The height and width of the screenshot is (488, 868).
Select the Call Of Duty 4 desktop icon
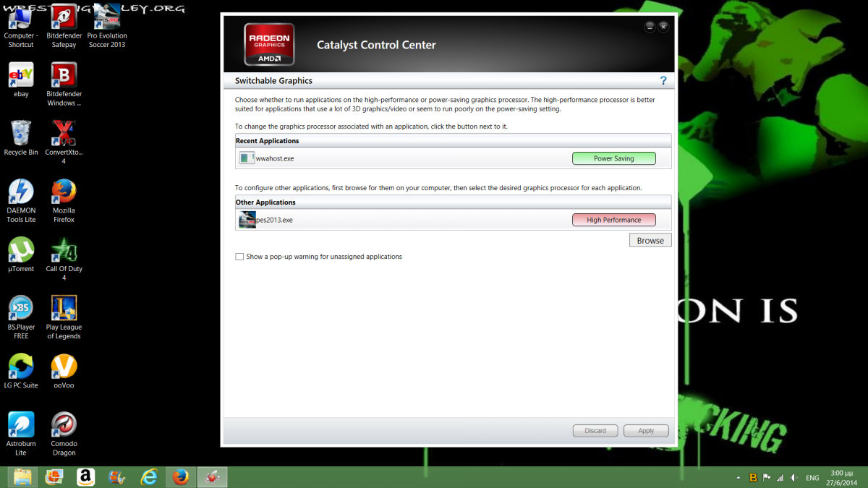(64, 260)
